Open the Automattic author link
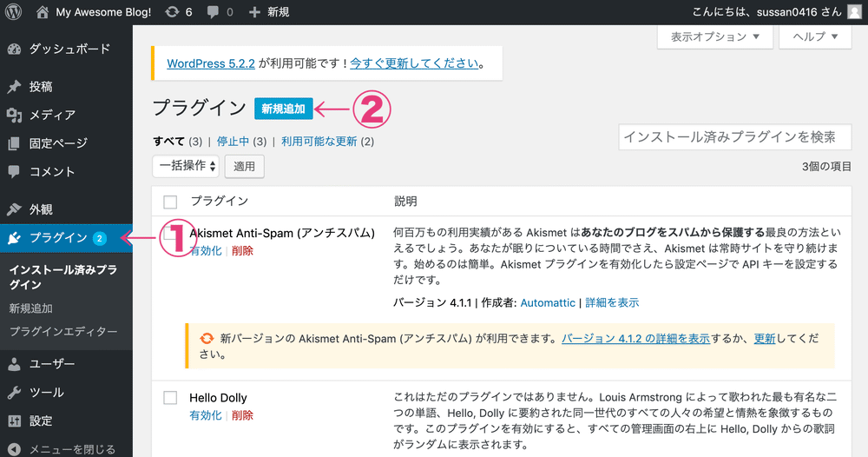Screen dimensions: 868x457 click(x=548, y=303)
